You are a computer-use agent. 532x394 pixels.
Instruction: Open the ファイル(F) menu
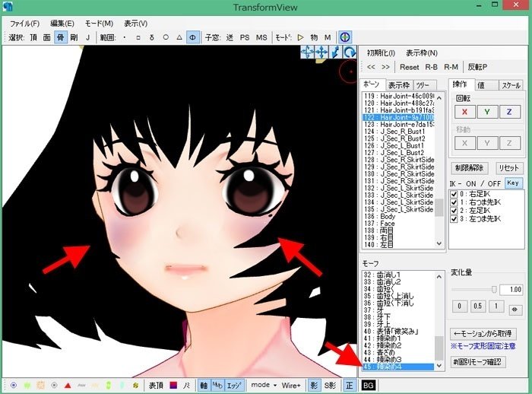24,24
